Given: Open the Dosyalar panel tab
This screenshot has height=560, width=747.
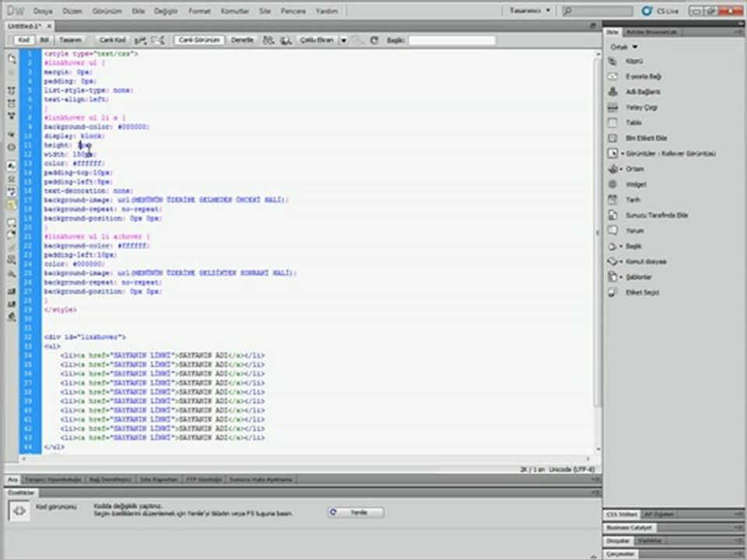Looking at the screenshot, I should tap(619, 541).
